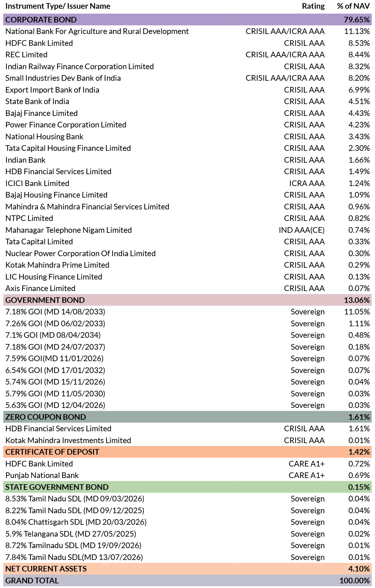Click the % of NAV column header
This screenshot has height=588, width=375.
[x=353, y=6]
